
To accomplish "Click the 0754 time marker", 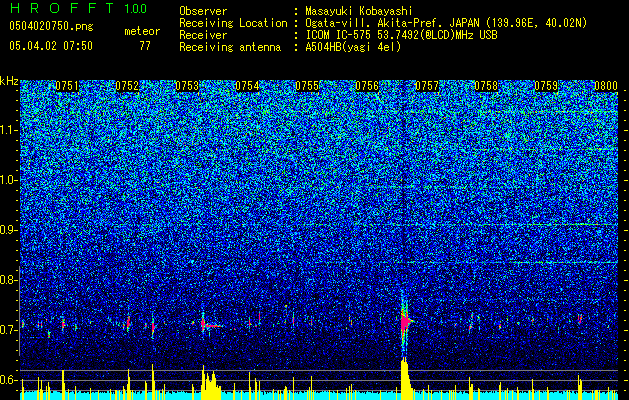I will click(247, 86).
